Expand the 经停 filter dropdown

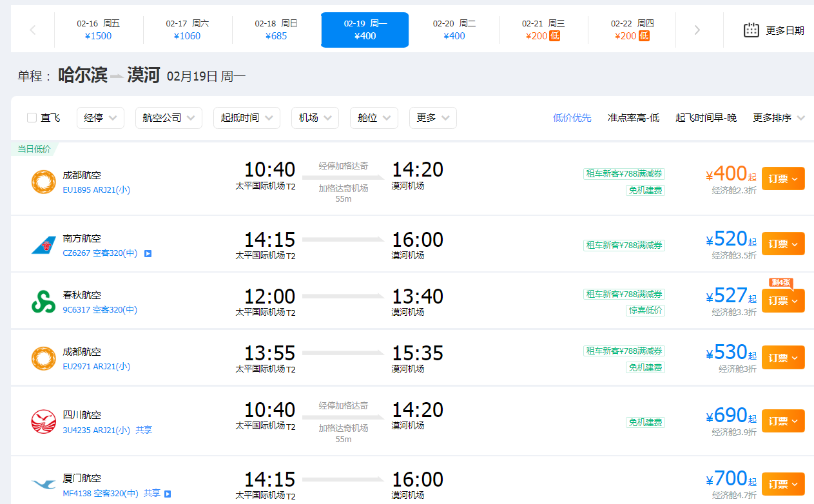pos(100,117)
